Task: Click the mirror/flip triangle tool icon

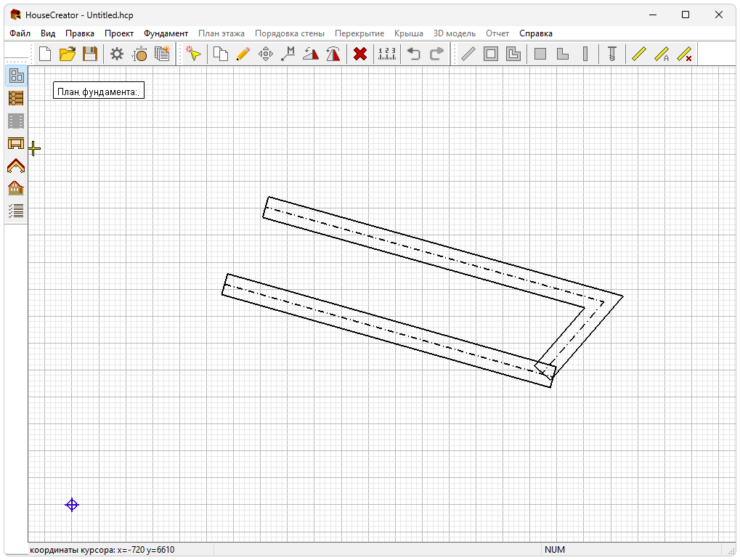Action: [x=333, y=54]
